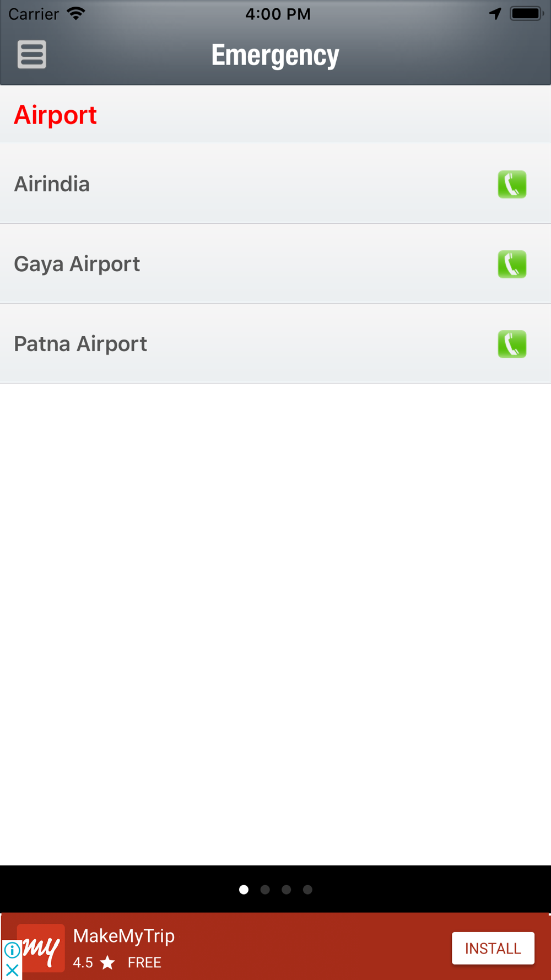Go to the fourth page dot
The height and width of the screenshot is (980, 551).
click(x=307, y=890)
